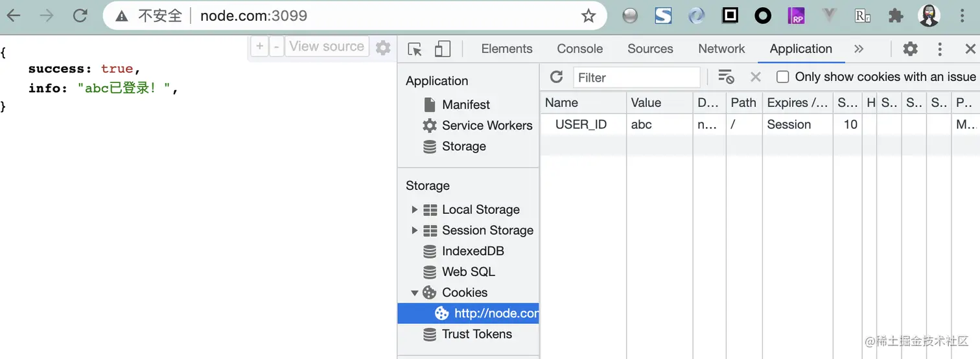Screen dimensions: 980x359
Task: Select Service Workers in the sidebar
Action: (x=487, y=126)
